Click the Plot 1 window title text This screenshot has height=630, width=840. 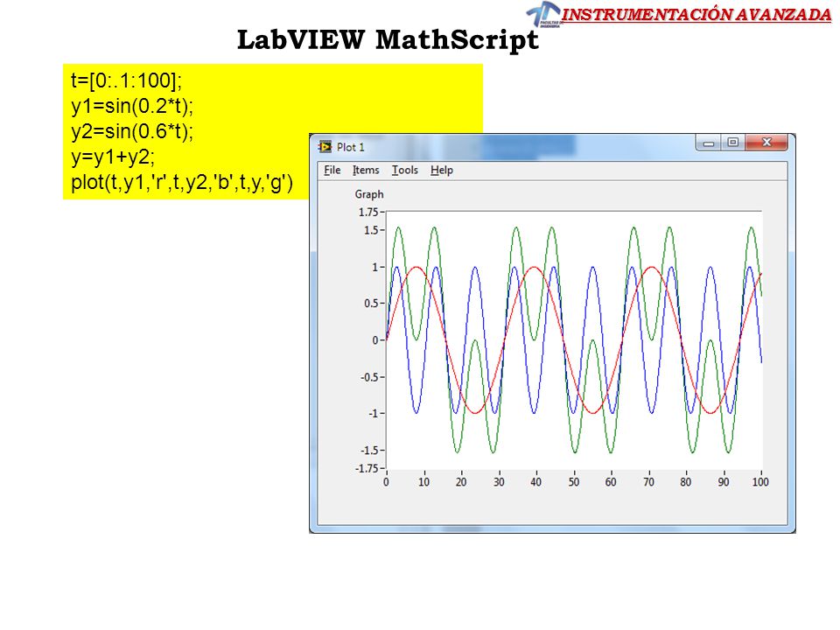[x=350, y=147]
